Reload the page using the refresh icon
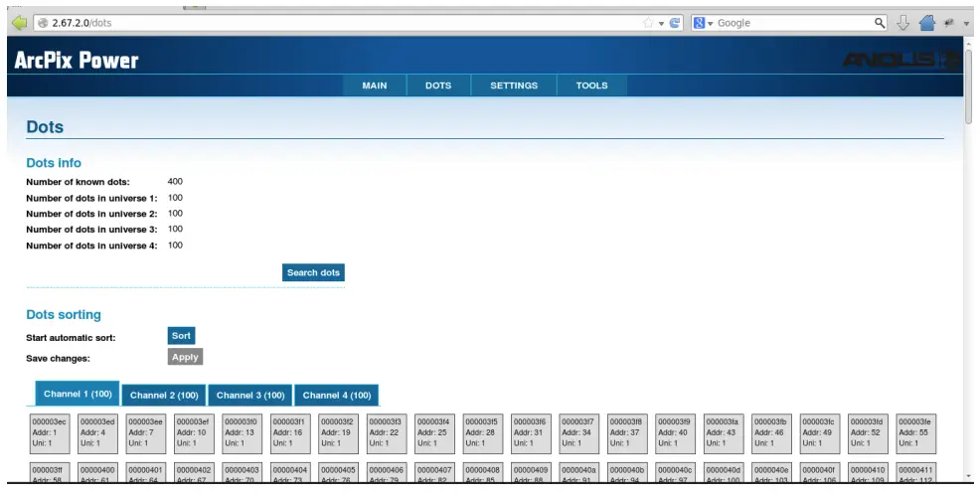 click(x=675, y=23)
